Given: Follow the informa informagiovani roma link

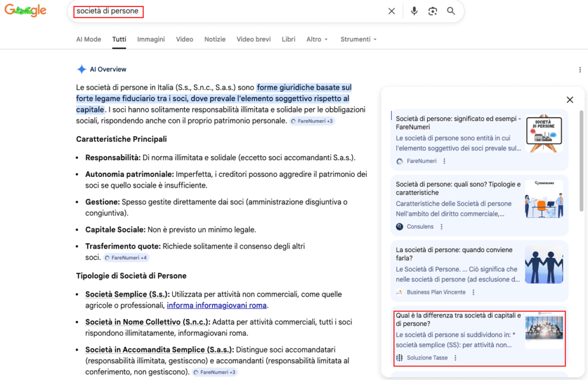Looking at the screenshot, I should point(216,305).
